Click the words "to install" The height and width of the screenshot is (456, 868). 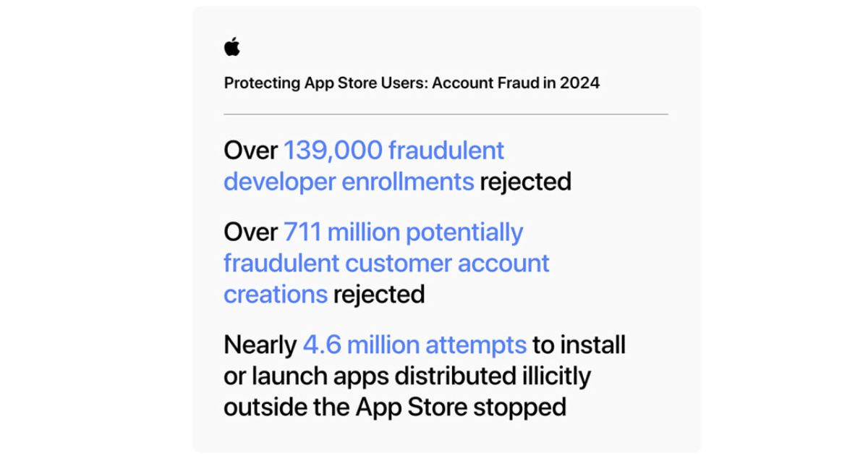pos(579,345)
